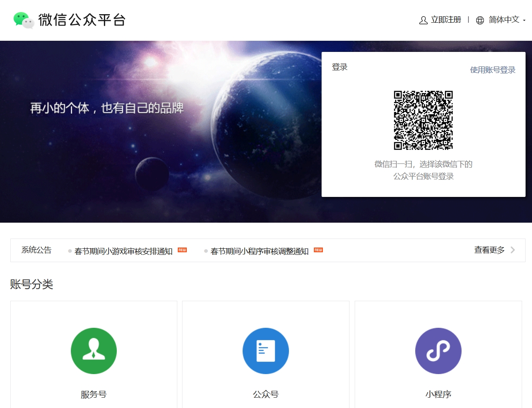Click the NEW badge on 小游戏 notice
The width and height of the screenshot is (532, 408).
point(182,249)
